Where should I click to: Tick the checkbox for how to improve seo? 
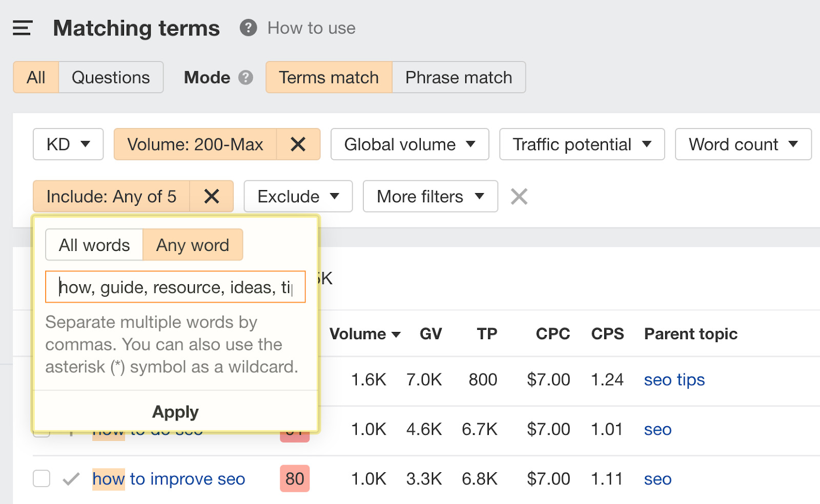(42, 478)
